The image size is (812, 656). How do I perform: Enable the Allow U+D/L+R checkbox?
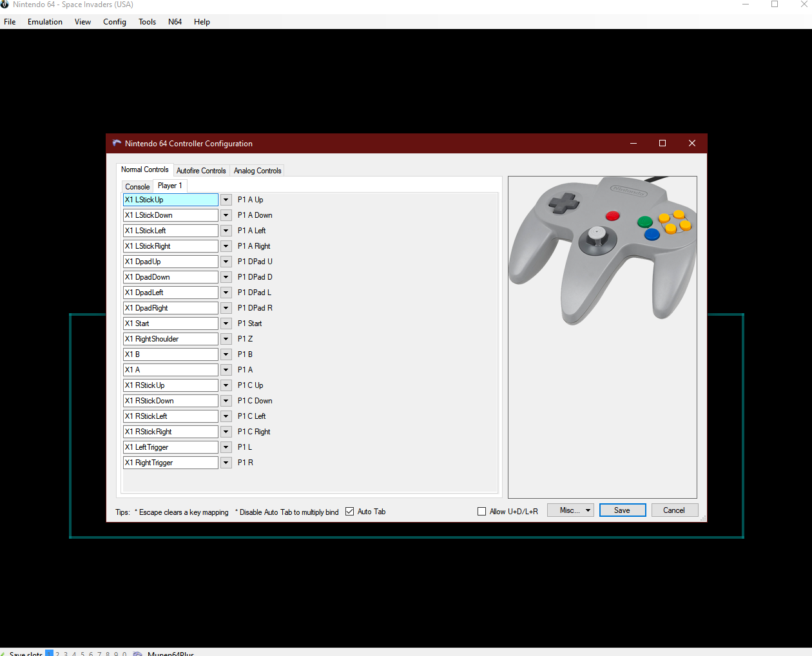click(x=482, y=512)
